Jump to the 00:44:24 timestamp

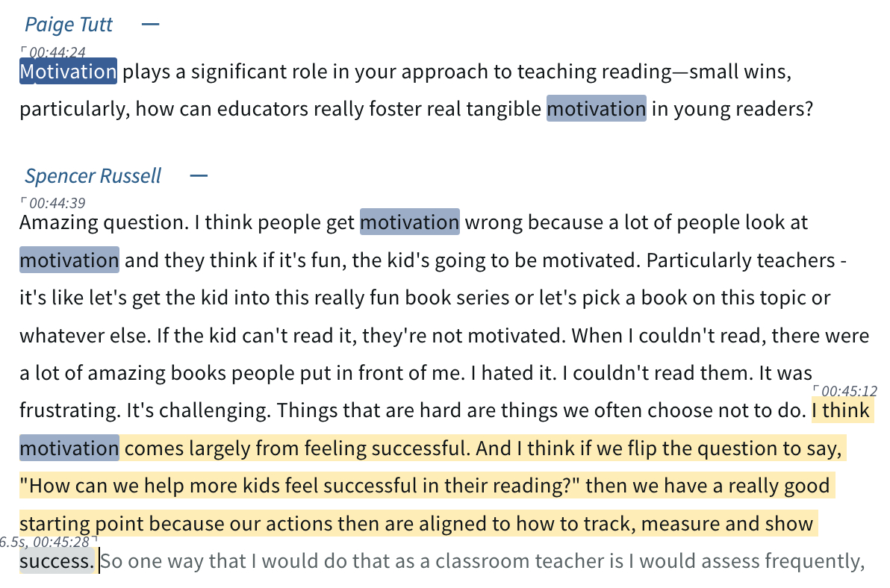click(x=57, y=52)
